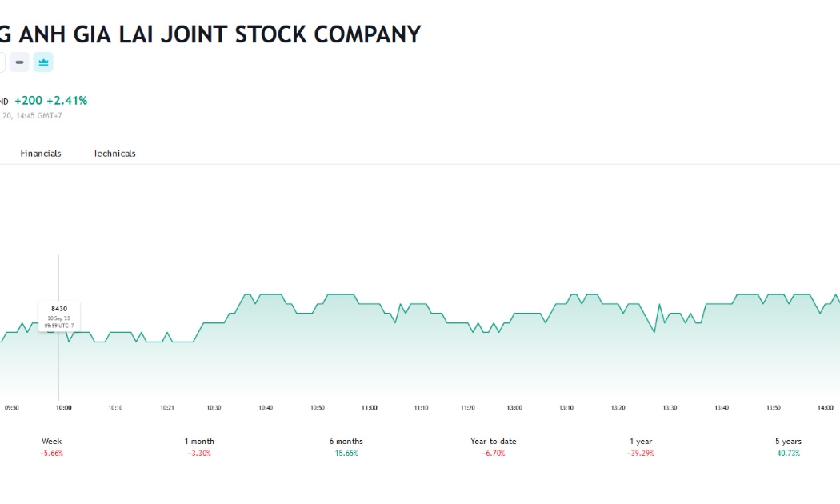Click the 10:30 time axis label

click(214, 407)
